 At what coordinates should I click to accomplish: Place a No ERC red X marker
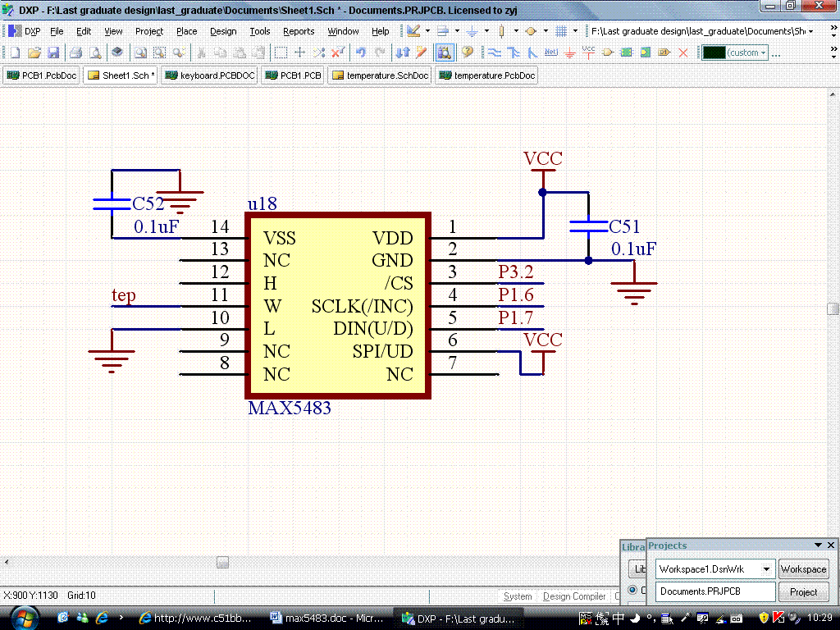(683, 52)
